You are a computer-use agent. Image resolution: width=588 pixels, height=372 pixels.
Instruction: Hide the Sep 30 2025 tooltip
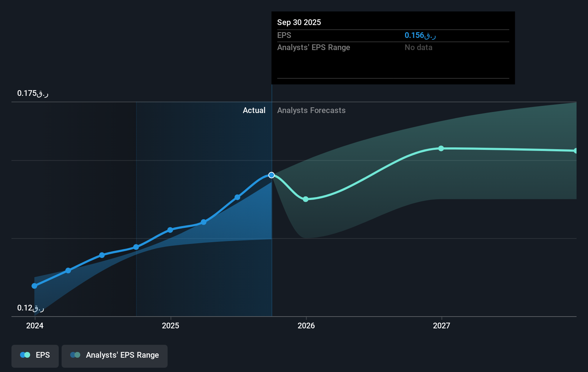pos(393,48)
